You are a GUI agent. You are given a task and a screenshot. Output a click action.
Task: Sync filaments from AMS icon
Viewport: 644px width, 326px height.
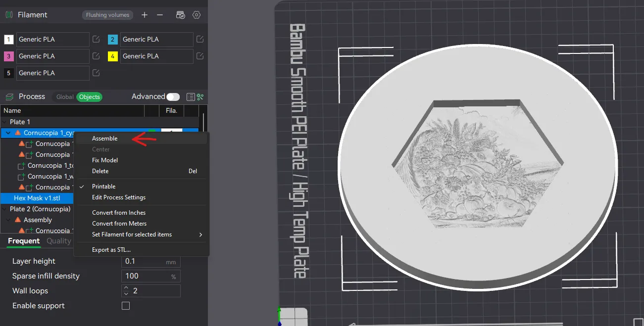(x=181, y=15)
